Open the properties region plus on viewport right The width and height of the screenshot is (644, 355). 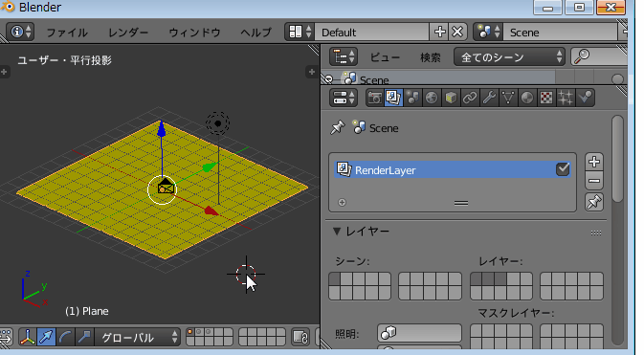point(311,72)
